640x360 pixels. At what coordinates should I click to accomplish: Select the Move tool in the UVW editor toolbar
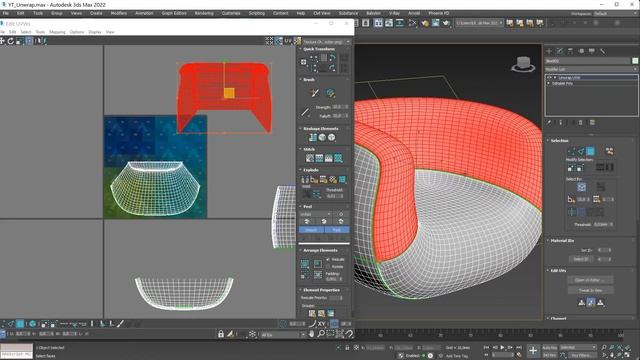coord(2,41)
